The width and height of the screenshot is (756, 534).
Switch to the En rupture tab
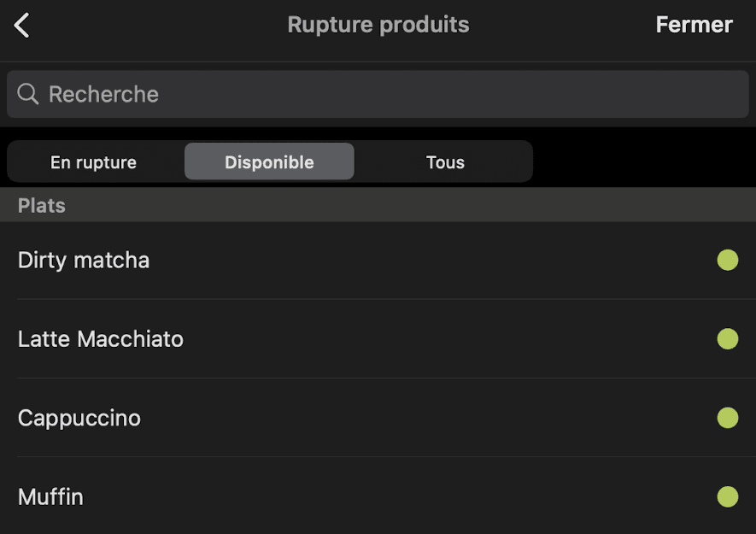[95, 161]
